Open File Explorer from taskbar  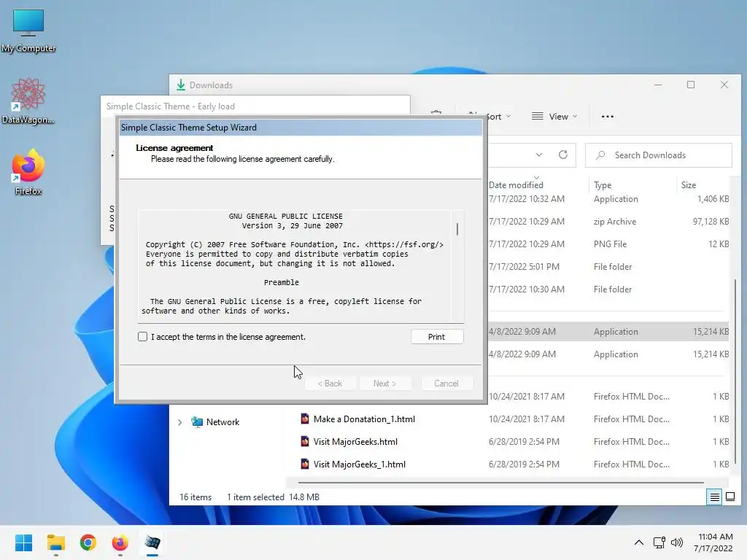tap(55, 542)
